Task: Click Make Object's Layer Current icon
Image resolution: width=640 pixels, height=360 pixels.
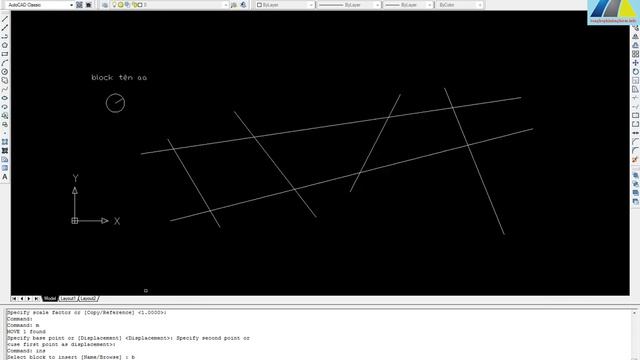Action: pos(234,5)
